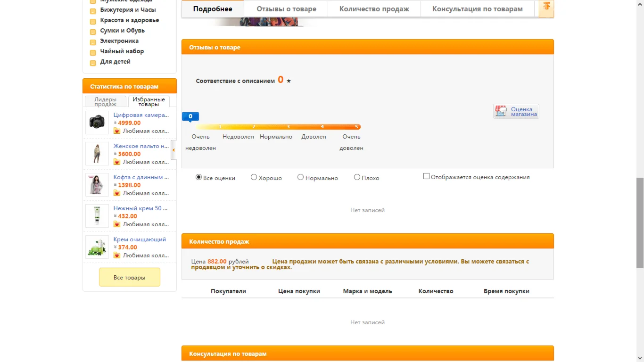Open the Лидеры продаж tab
The height and width of the screenshot is (362, 644).
(x=106, y=102)
